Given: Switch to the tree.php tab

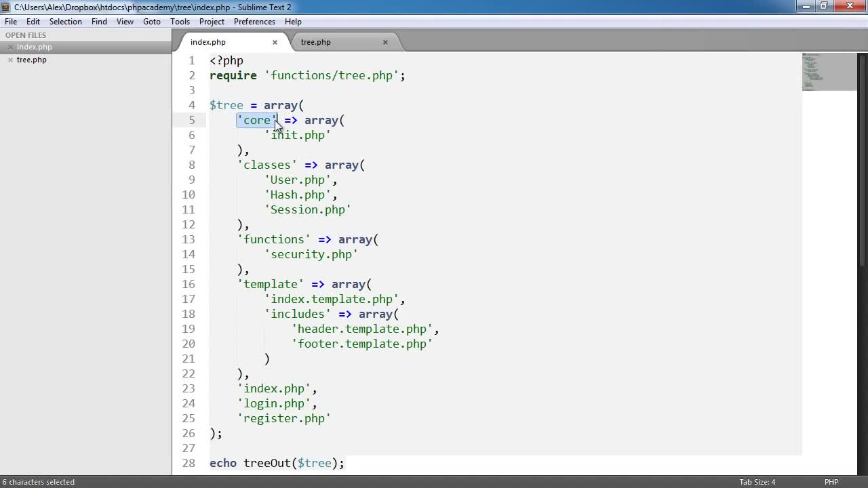Looking at the screenshot, I should 316,42.
